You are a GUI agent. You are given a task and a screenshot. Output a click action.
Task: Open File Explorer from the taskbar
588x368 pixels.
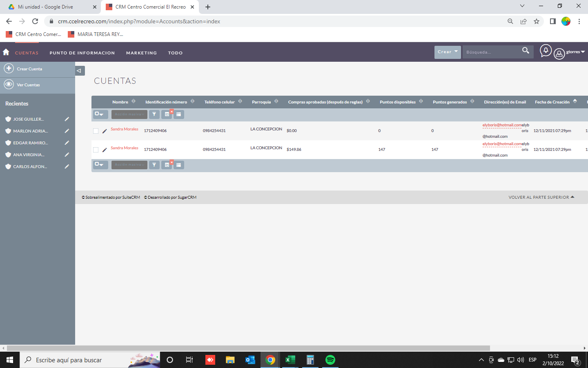click(230, 360)
